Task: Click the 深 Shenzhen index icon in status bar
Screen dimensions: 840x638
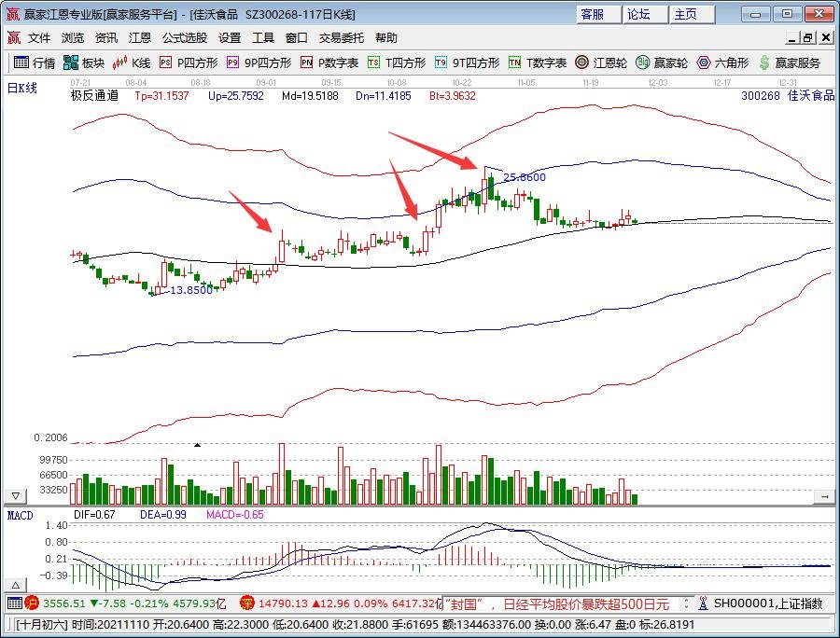Action: pos(247,603)
